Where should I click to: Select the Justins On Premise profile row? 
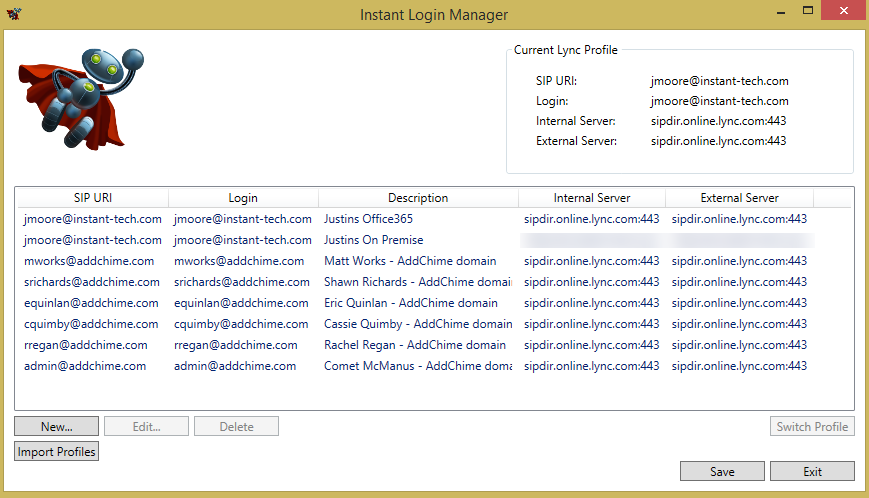point(434,240)
